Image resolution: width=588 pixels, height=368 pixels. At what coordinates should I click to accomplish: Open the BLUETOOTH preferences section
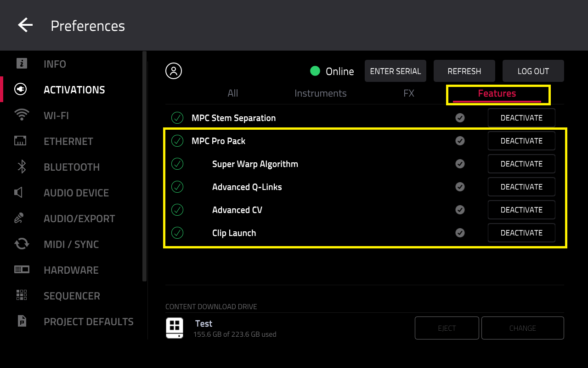click(72, 167)
